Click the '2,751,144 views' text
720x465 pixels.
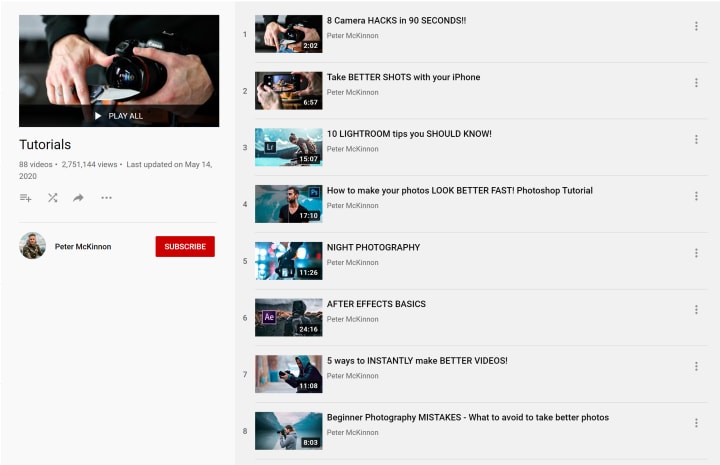(x=90, y=164)
